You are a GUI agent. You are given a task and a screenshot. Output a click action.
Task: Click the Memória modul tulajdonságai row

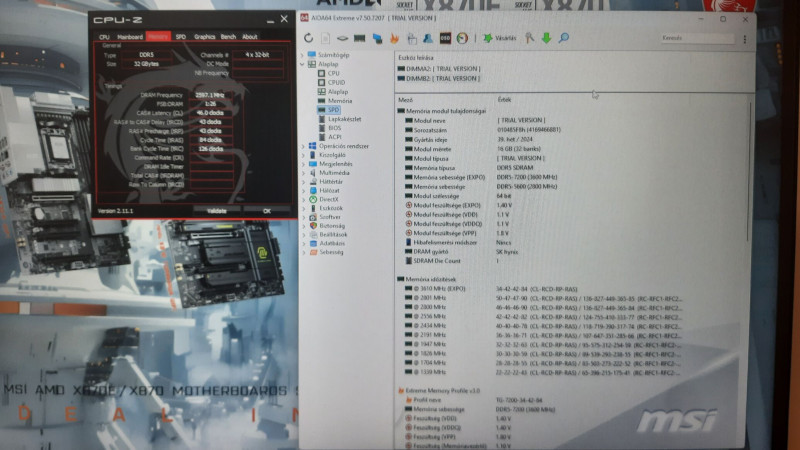tap(442, 111)
